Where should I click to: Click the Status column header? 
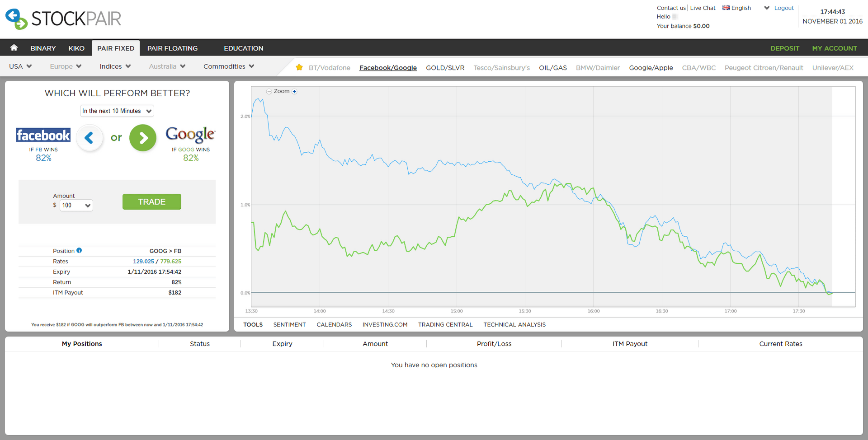tap(200, 344)
